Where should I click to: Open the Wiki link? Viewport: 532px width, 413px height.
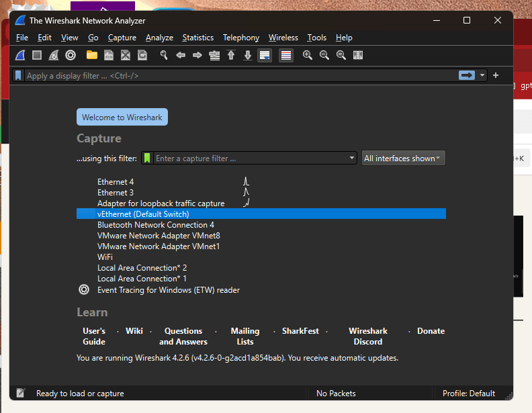click(134, 331)
